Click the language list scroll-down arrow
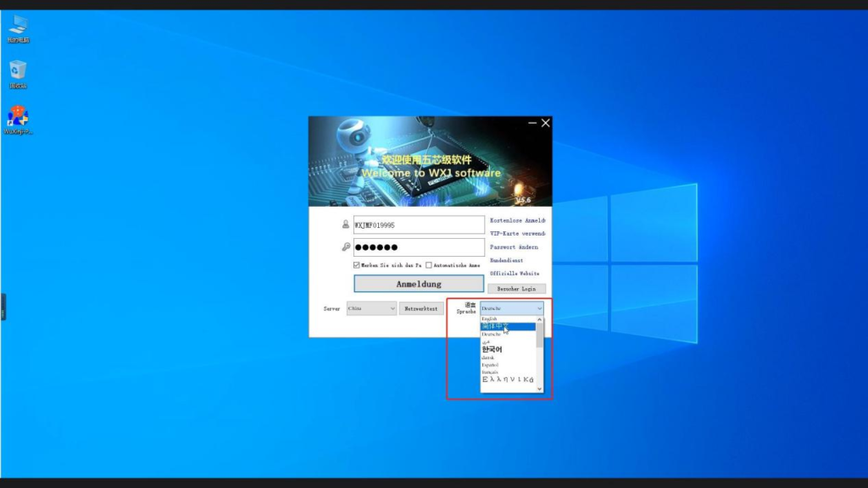 540,389
